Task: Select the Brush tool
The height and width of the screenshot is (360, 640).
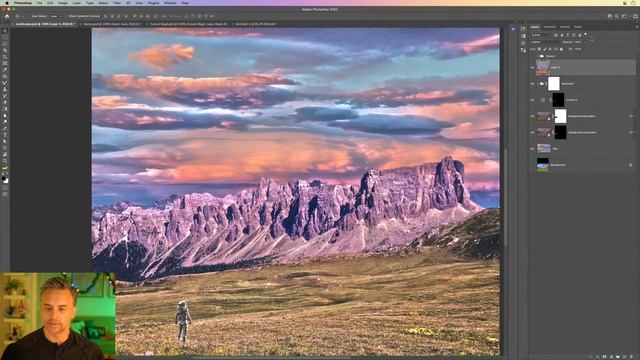Action: pyautogui.click(x=5, y=83)
